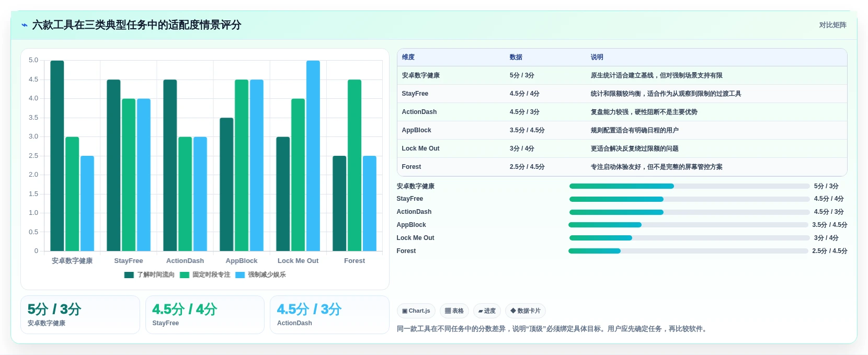868x355 pixels.
Task: Click the ActionDash progress bar
Action: coord(689,212)
